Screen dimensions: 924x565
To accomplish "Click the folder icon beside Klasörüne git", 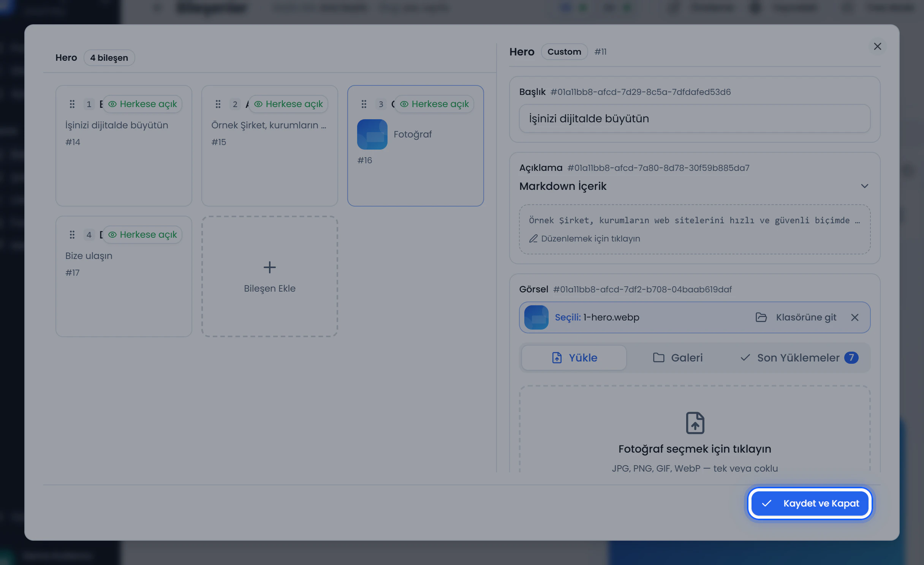I will (x=761, y=317).
